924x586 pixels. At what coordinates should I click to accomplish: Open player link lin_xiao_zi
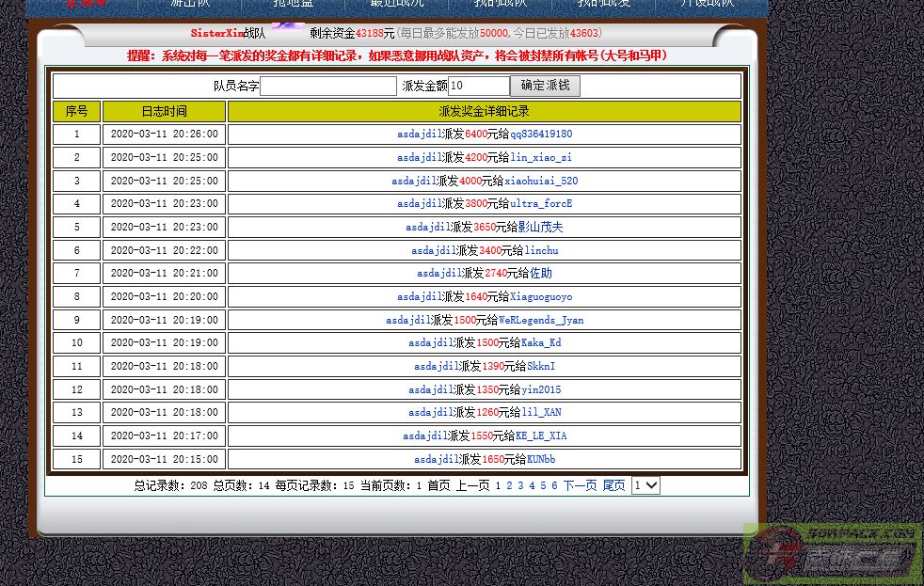[x=541, y=158]
